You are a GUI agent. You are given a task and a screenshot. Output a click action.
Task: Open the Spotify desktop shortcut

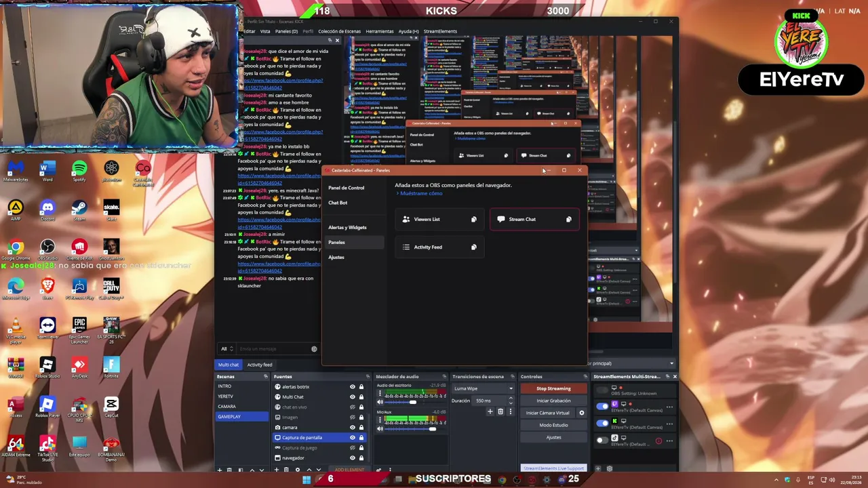point(79,170)
